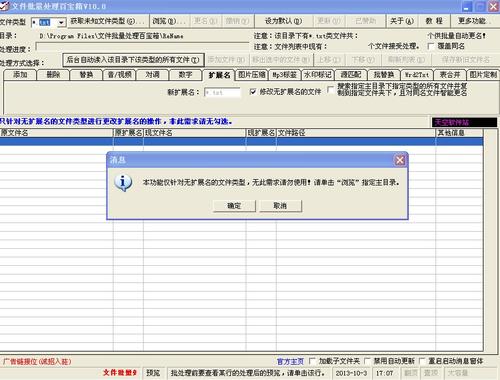Click the blue info icon in the dialog
Screen dimensions: 500x380
pyautogui.click(x=123, y=183)
